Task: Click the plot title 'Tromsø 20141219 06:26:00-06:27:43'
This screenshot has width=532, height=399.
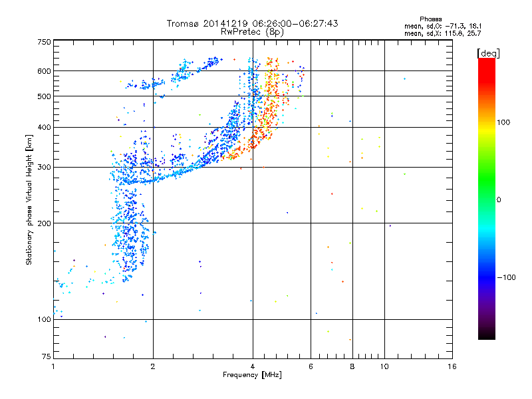Action: 252,23
